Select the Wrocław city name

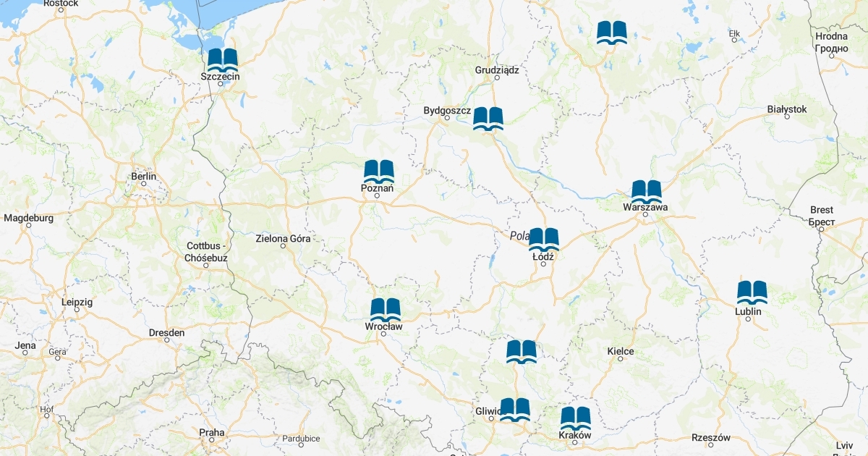click(x=383, y=326)
